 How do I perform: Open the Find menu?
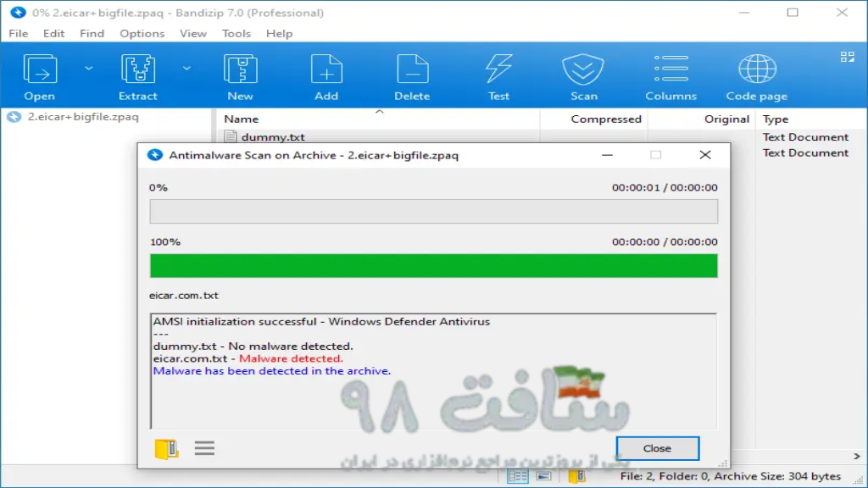(92, 33)
